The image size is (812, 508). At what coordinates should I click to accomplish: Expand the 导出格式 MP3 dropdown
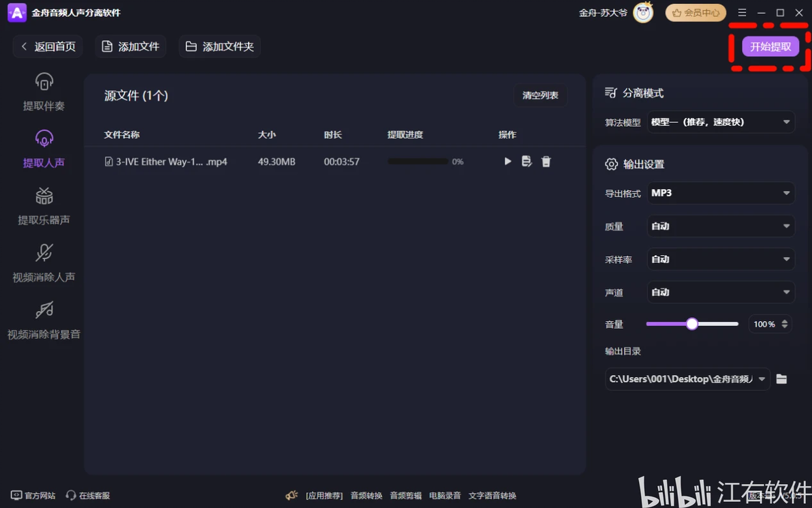[721, 193]
